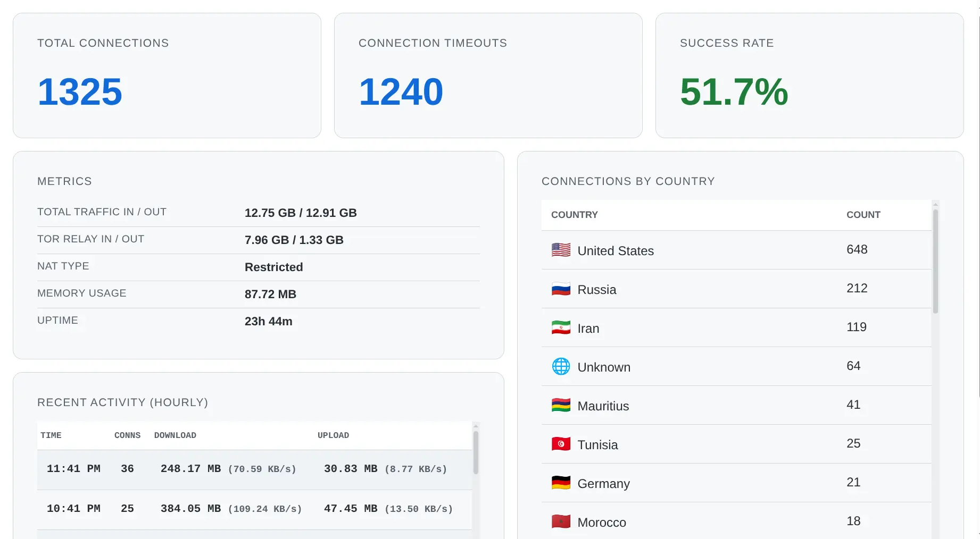Viewport: 980px width, 539px height.
Task: Click the TIME column header
Action: 51,435
